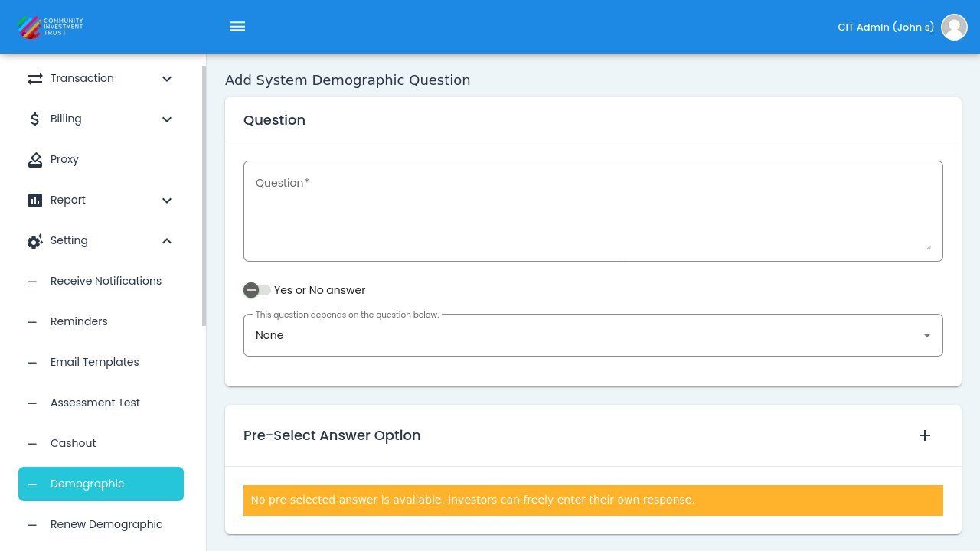Go to Email Templates page
This screenshot has height=551, width=980.
click(95, 362)
